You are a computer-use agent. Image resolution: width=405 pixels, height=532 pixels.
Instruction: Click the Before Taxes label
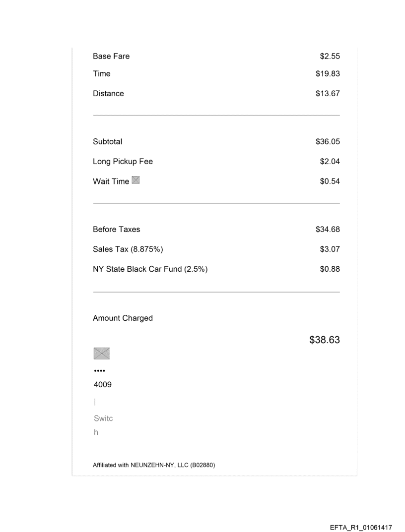(x=116, y=230)
